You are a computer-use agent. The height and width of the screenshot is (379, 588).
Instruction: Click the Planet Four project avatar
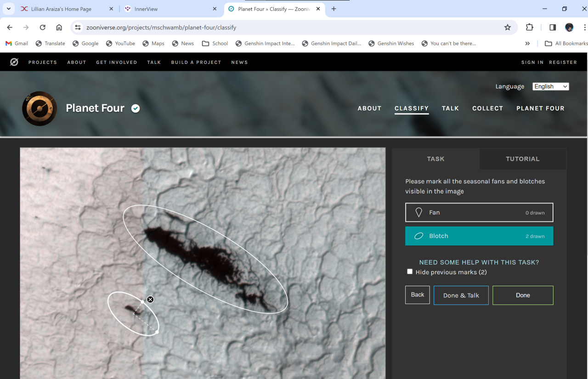coord(40,108)
